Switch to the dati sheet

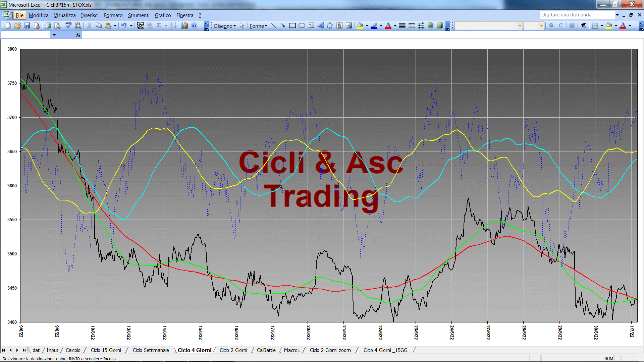point(36,350)
